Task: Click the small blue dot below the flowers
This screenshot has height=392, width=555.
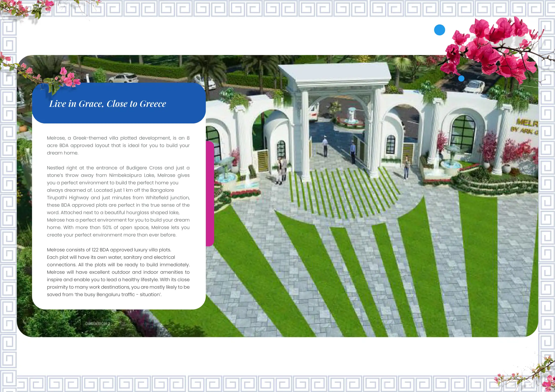Action: 461,78
